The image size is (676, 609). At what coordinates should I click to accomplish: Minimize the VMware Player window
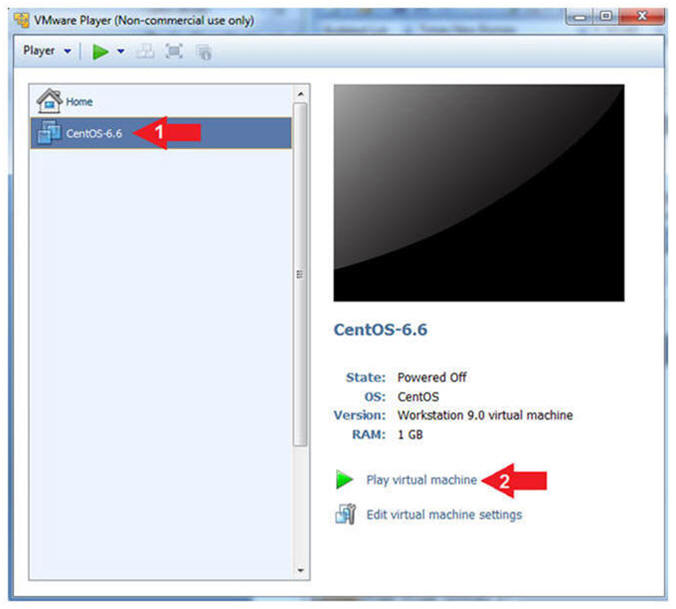(580, 17)
